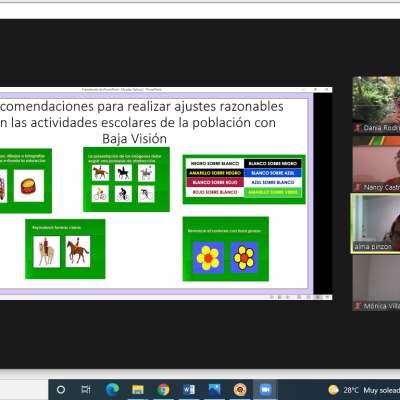Switch to Microsoft Word on the taskbar
Screen dimensions: 400x400
pos(189,389)
